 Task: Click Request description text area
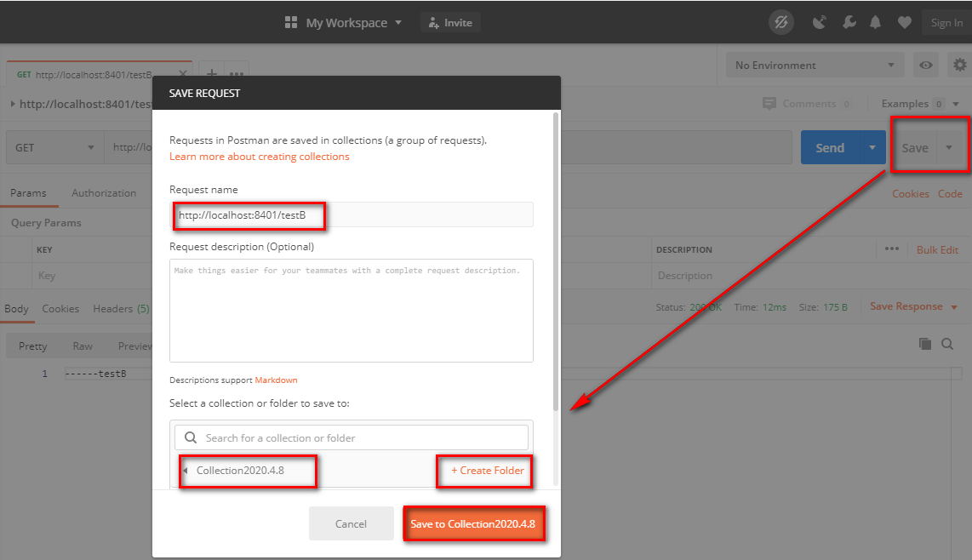(352, 311)
